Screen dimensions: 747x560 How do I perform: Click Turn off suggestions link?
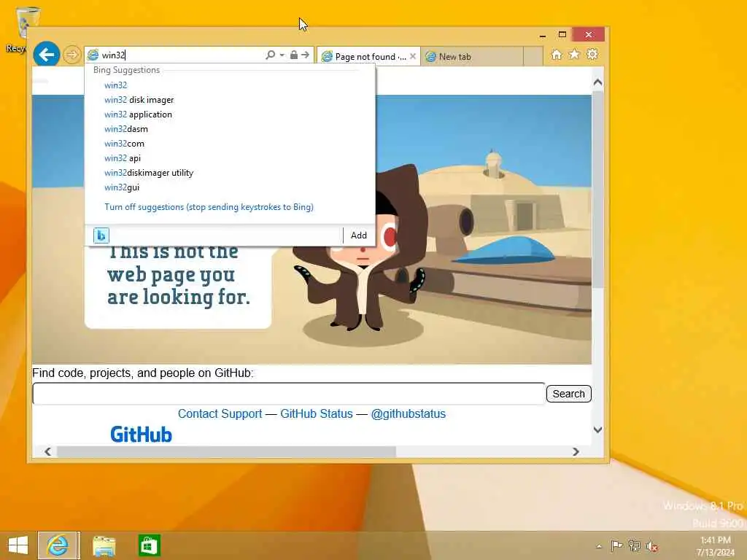point(209,207)
